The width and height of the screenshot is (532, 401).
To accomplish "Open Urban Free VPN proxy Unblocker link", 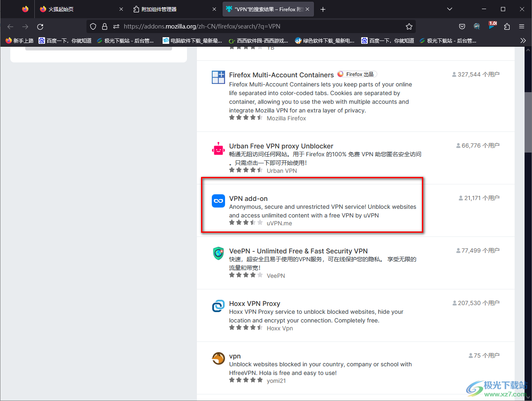I will point(281,146).
